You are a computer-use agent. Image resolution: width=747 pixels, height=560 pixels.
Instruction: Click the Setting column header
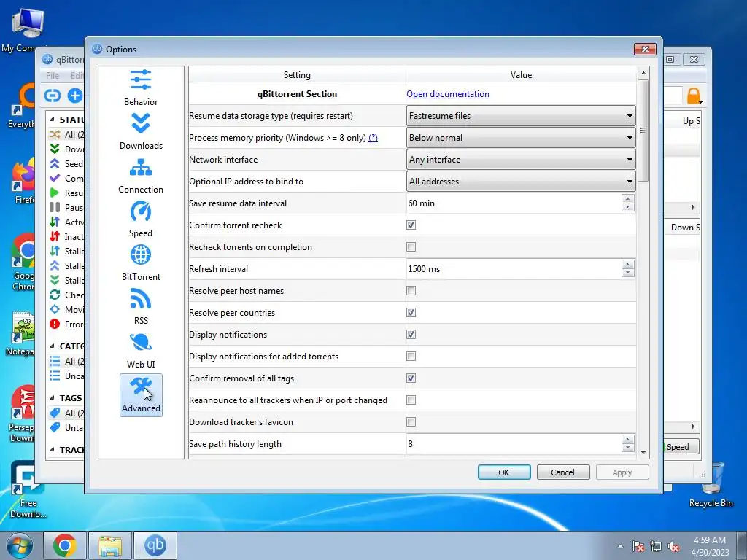(x=297, y=75)
